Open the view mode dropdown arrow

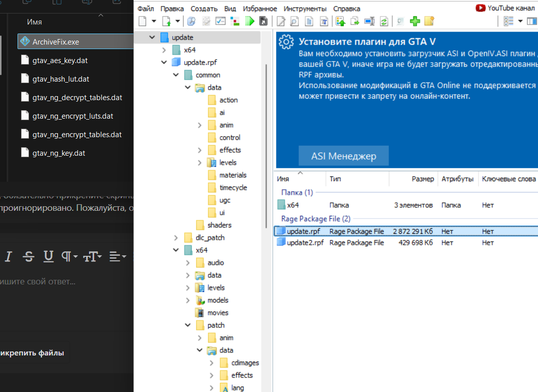[x=520, y=22]
